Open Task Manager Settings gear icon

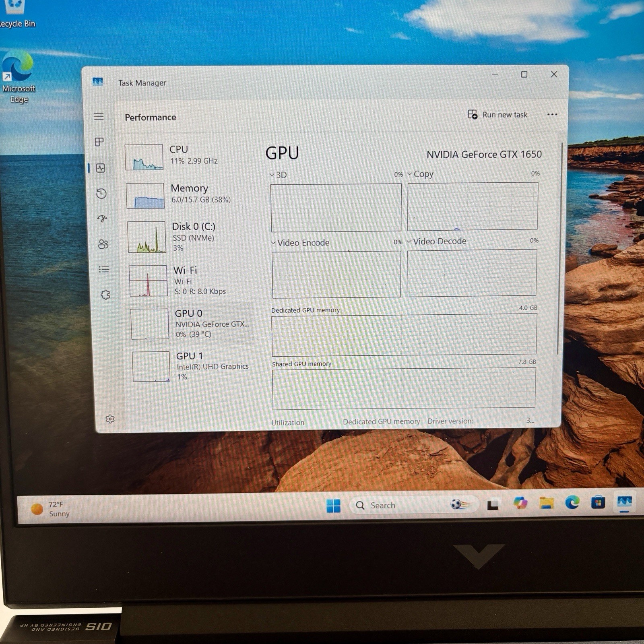click(x=110, y=419)
